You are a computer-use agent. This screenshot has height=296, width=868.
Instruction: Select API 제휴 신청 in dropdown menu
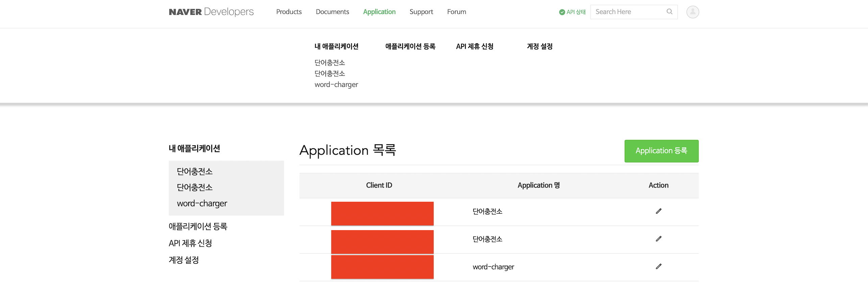click(x=475, y=46)
